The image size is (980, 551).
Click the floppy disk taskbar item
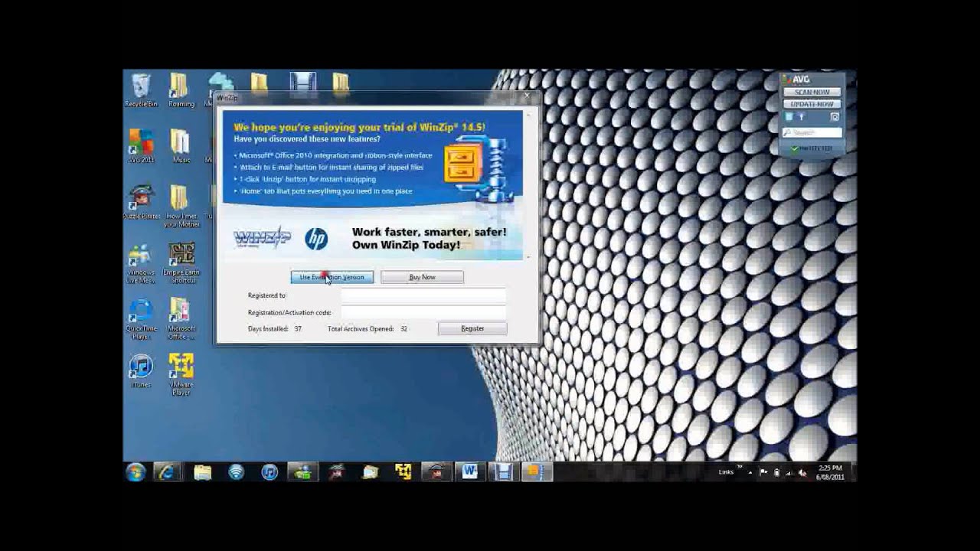[503, 472]
